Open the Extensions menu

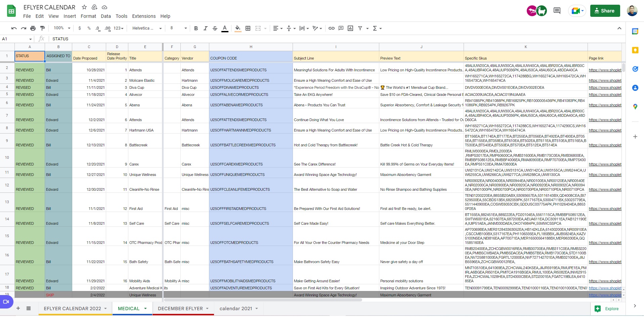click(x=144, y=16)
